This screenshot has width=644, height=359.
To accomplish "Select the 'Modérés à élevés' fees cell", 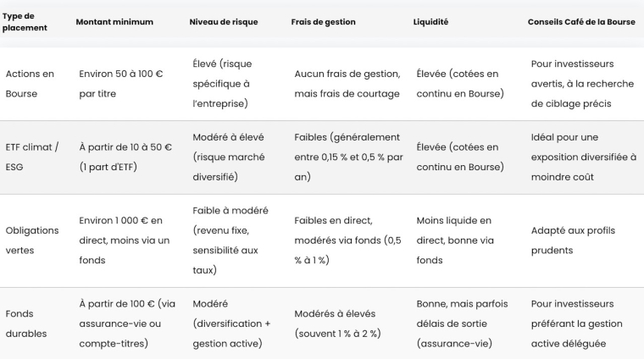I will click(x=337, y=323).
